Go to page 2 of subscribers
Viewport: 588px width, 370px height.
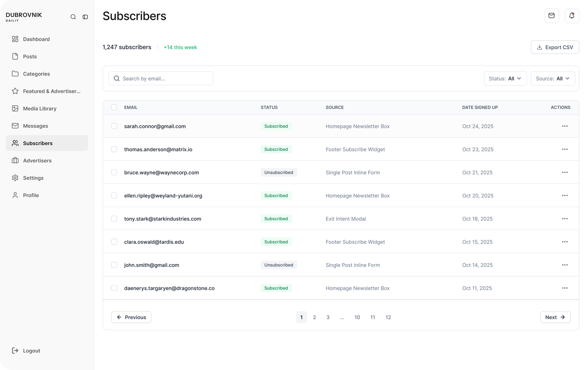point(314,317)
